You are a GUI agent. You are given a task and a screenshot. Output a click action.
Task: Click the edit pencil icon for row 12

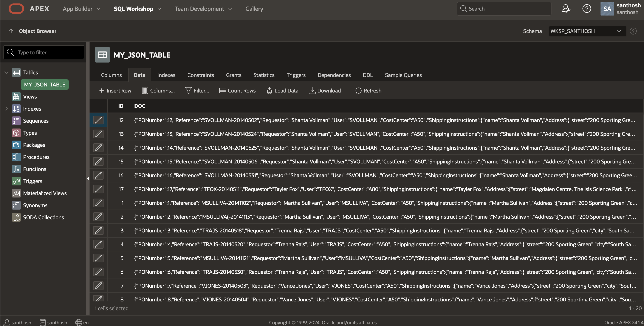(98, 120)
